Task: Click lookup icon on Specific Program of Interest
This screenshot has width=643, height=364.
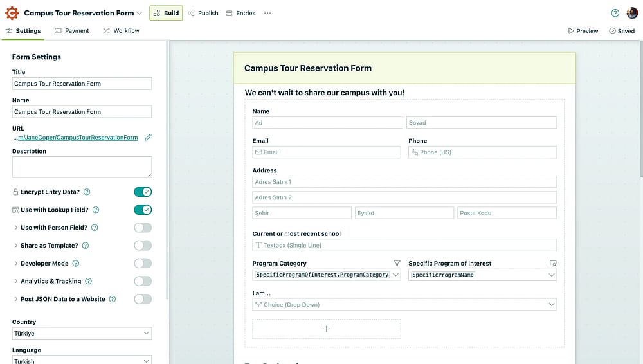Action: (553, 264)
